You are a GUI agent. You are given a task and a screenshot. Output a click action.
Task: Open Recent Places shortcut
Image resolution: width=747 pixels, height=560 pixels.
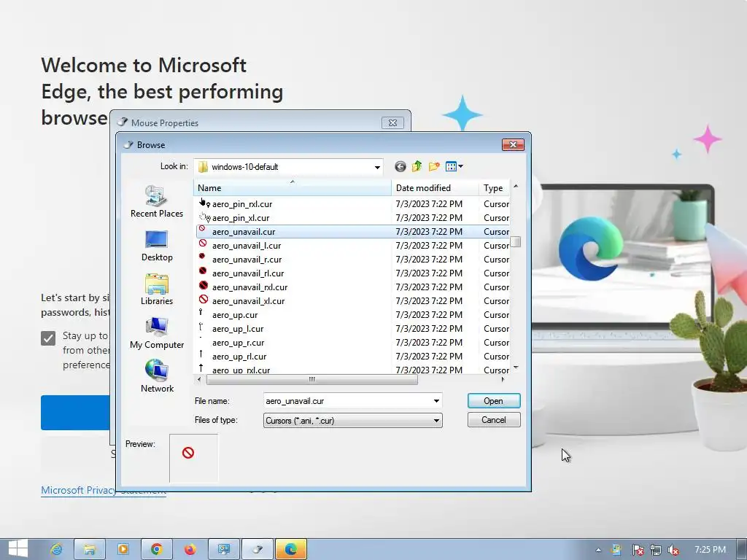pyautogui.click(x=157, y=201)
